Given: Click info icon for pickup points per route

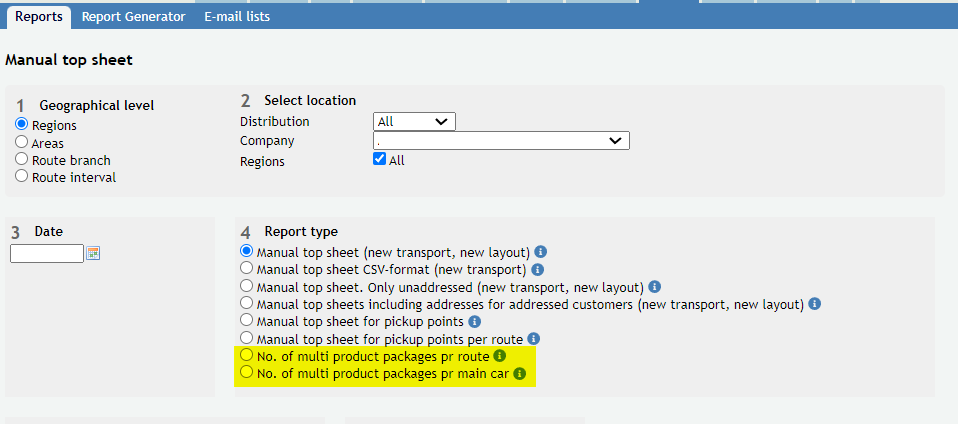Looking at the screenshot, I should 533,338.
